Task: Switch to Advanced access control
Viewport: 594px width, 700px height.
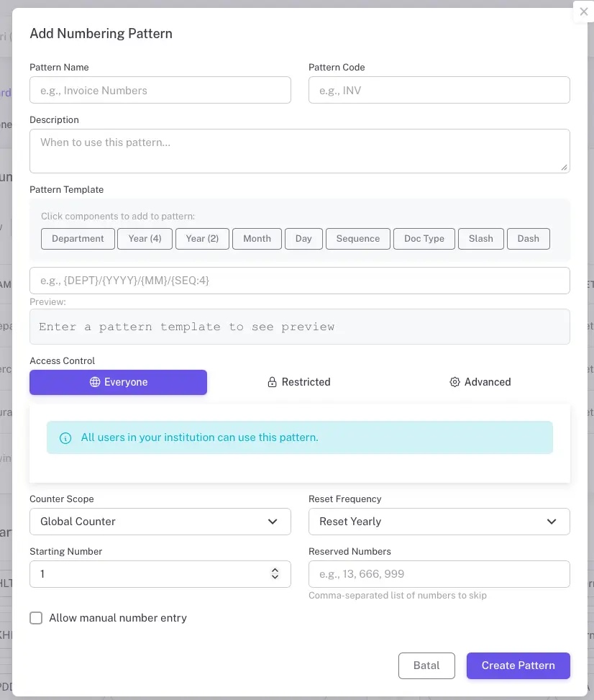Action: coord(480,382)
